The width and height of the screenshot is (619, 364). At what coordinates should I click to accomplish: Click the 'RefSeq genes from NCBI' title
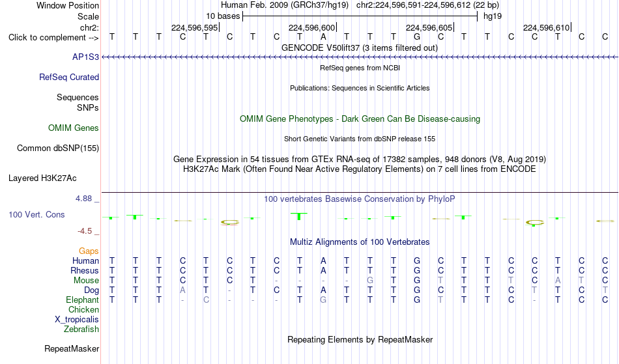tap(360, 68)
